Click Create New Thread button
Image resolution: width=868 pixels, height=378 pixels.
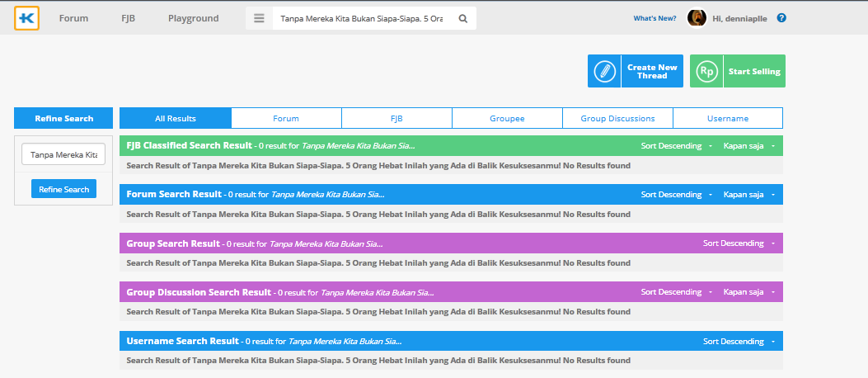click(x=636, y=71)
